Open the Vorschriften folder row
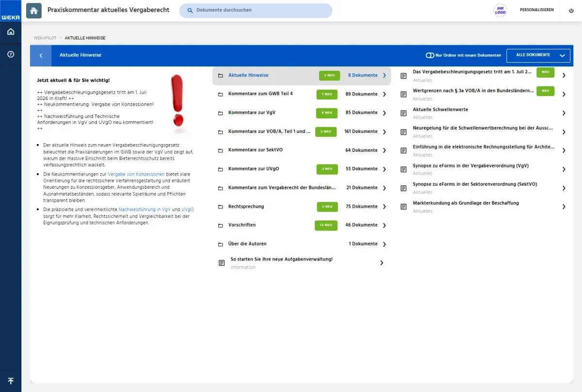Viewport: 582px width, 392px height. (301, 225)
